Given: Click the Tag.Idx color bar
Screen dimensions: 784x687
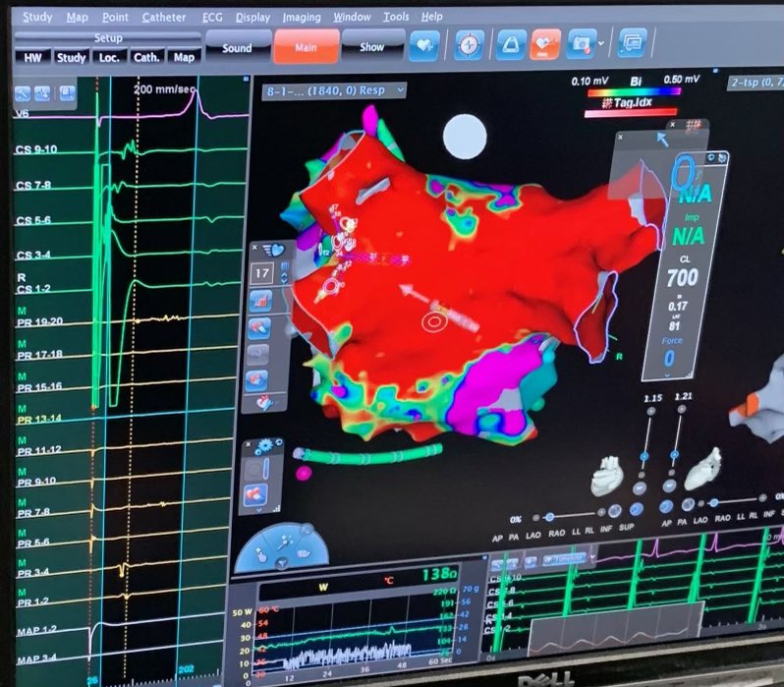Looking at the screenshot, I should (x=631, y=112).
